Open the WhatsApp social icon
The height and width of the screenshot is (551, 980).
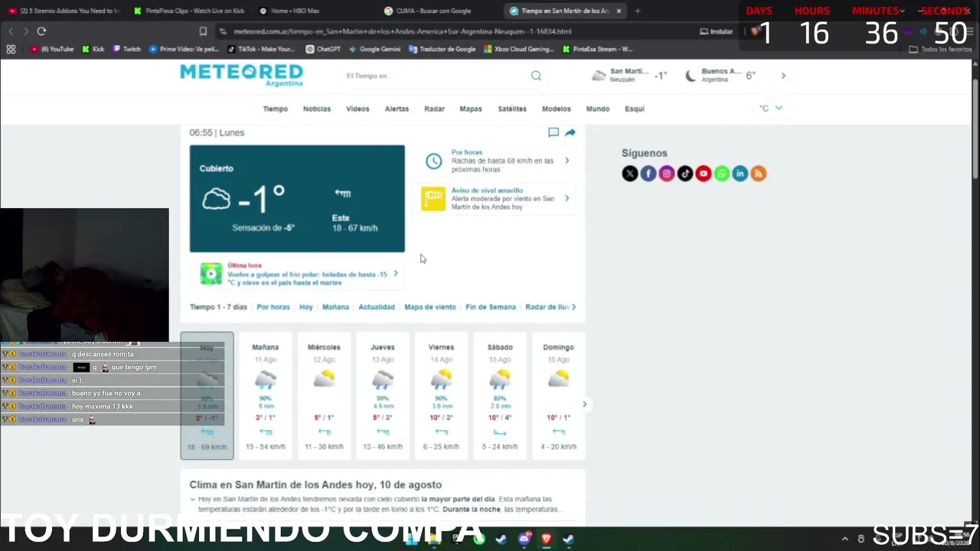point(721,174)
